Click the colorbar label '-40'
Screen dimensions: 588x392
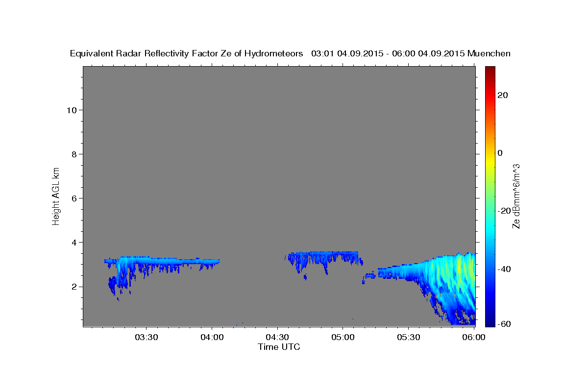tap(504, 269)
